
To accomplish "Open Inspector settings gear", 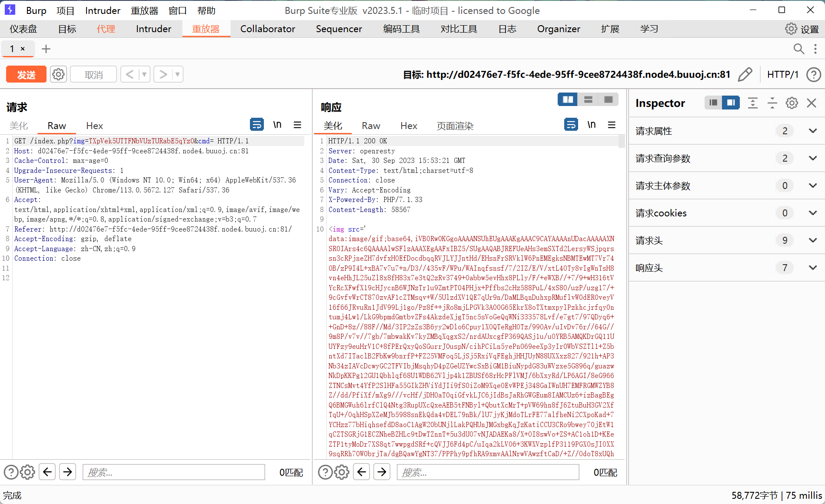I will [792, 103].
